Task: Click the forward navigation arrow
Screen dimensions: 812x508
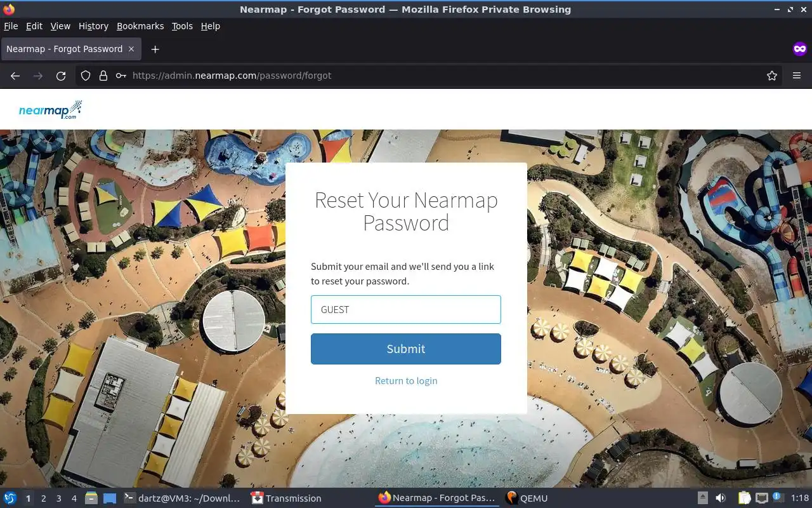Action: pyautogui.click(x=38, y=76)
